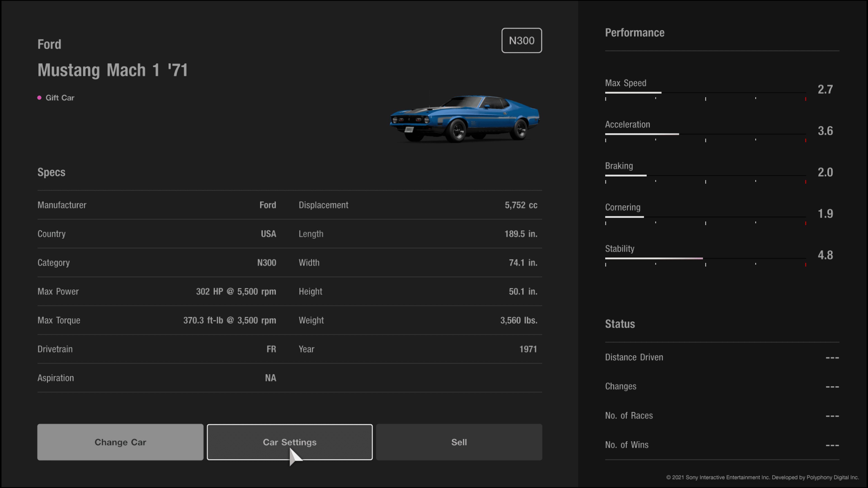Click the Specs section heading
The image size is (868, 488).
(51, 172)
